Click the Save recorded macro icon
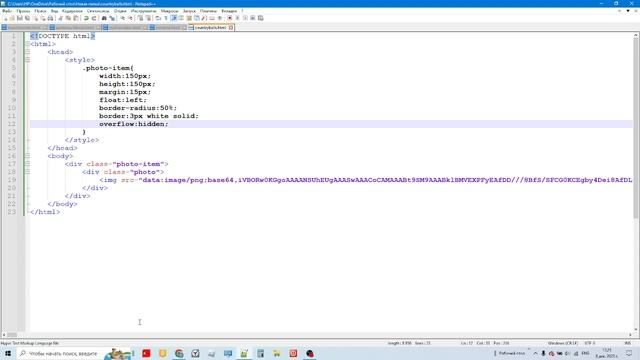Screen dimensions: 640x360 261,18
